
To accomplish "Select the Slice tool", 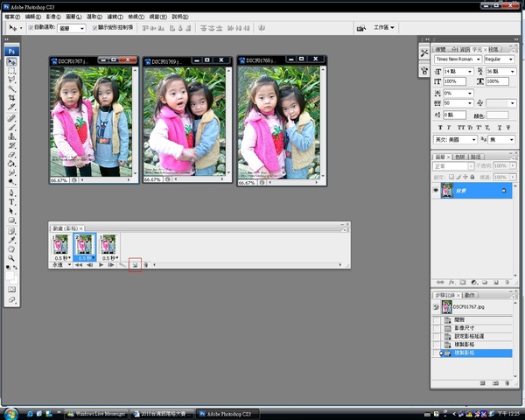I will (11, 107).
